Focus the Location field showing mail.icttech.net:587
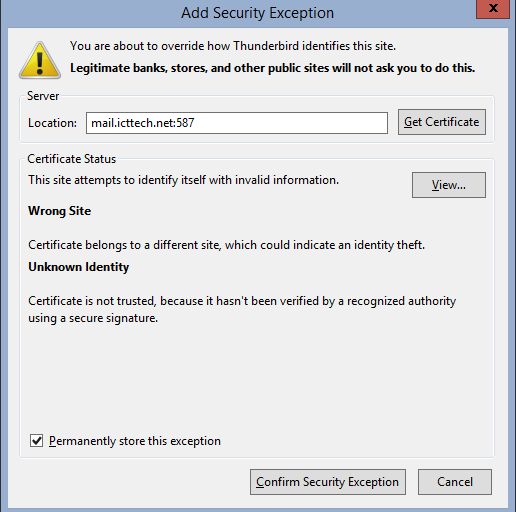 (237, 123)
